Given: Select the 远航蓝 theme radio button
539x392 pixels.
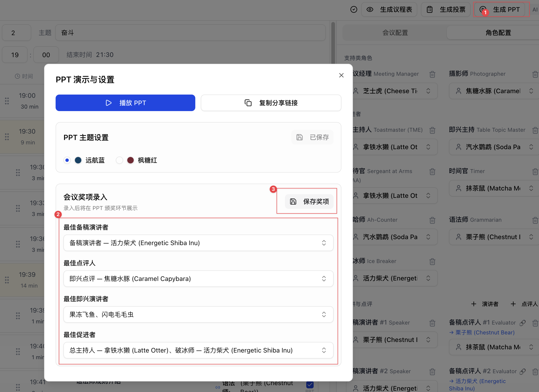Looking at the screenshot, I should coord(67,160).
